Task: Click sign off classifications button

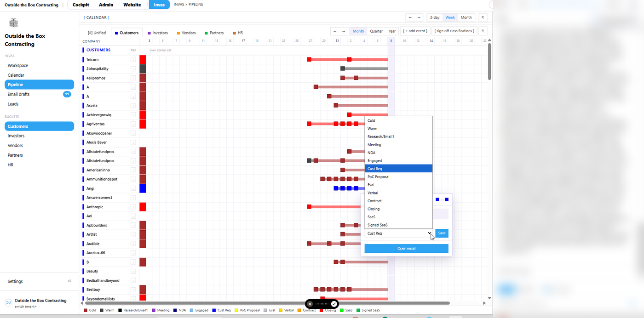Action: pos(454,31)
